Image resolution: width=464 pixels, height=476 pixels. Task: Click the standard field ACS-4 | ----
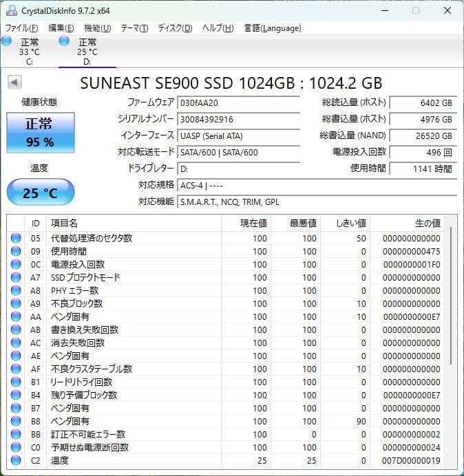317,185
